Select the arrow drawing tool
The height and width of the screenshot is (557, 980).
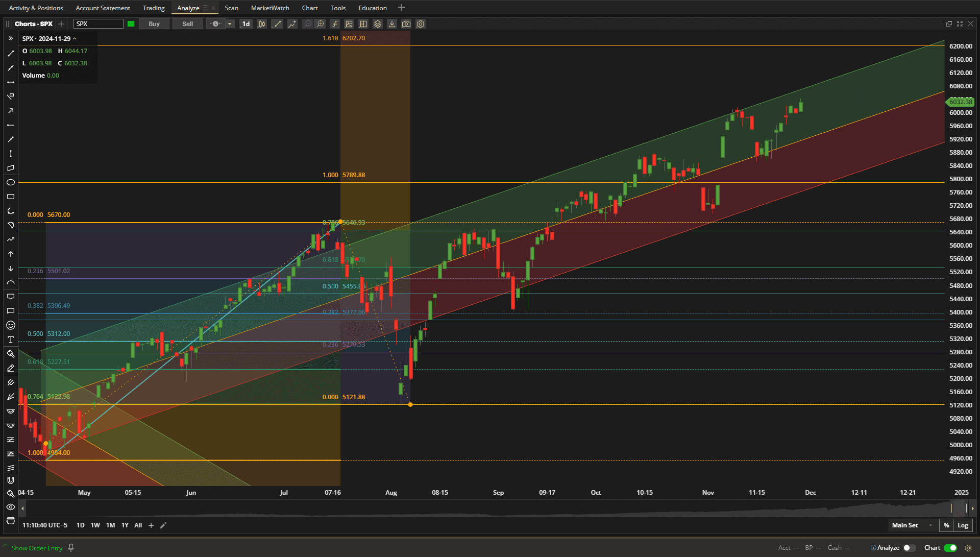pos(10,110)
